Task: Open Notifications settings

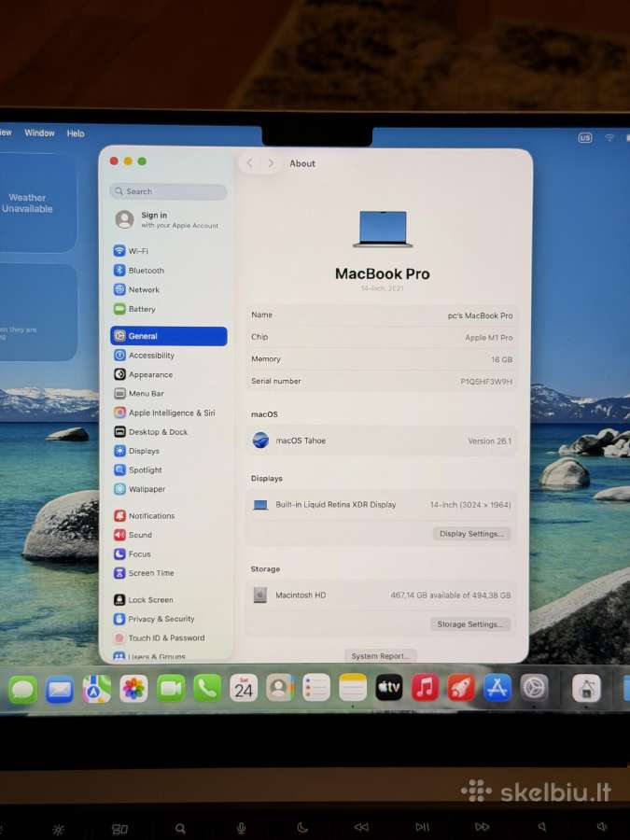Action: click(x=144, y=516)
